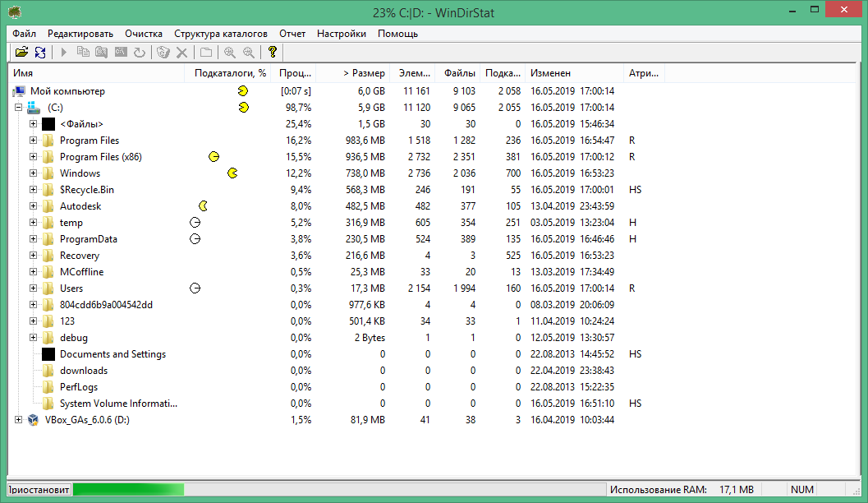Open the Структура каталогов menu

pyautogui.click(x=220, y=34)
